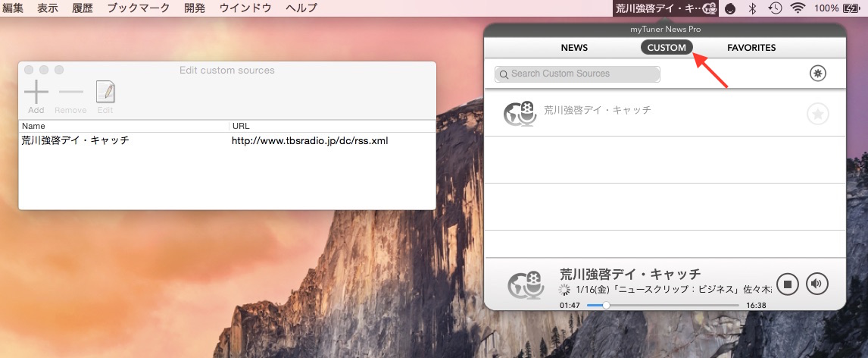Screen dimensions: 868x358
Task: Click the Remove source minus icon
Action: (x=70, y=92)
